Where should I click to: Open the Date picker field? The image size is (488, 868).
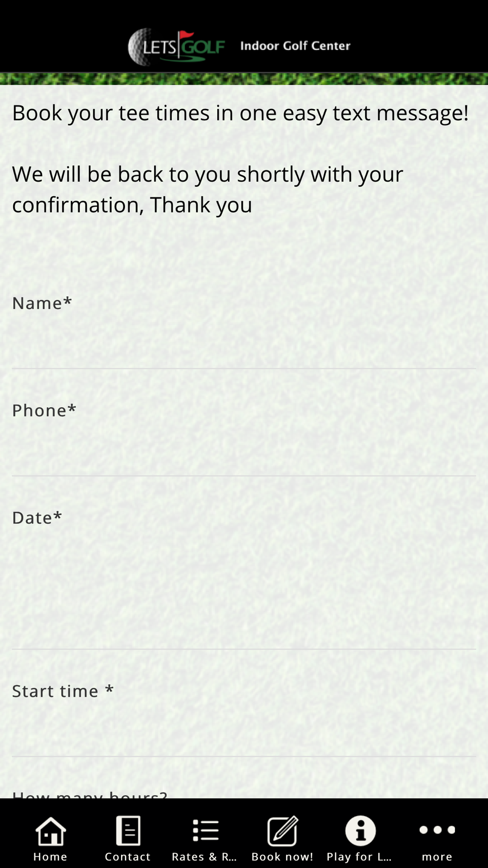click(244, 593)
